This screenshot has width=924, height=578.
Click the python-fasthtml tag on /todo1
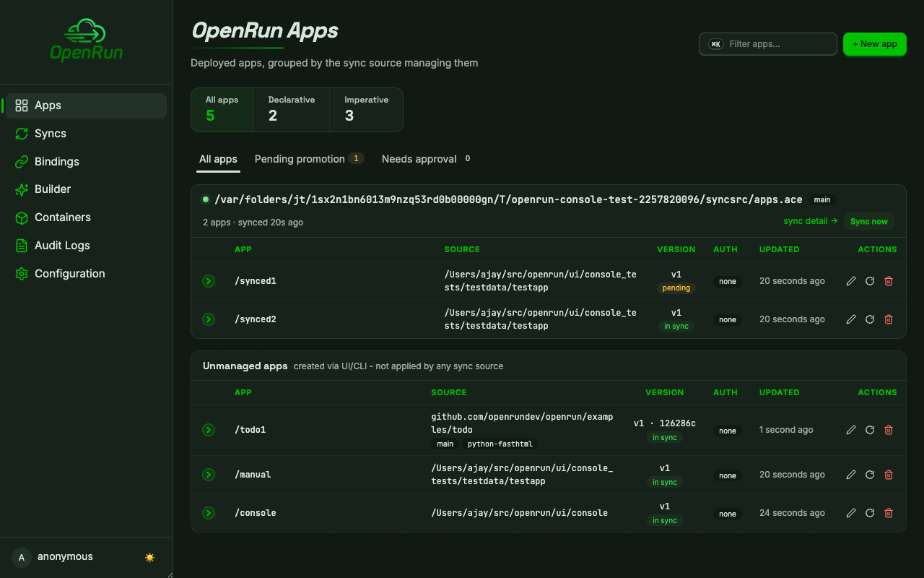pyautogui.click(x=501, y=444)
